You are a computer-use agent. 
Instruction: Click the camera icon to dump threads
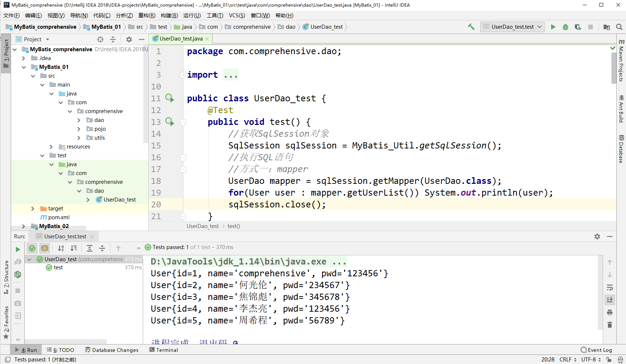click(x=18, y=303)
